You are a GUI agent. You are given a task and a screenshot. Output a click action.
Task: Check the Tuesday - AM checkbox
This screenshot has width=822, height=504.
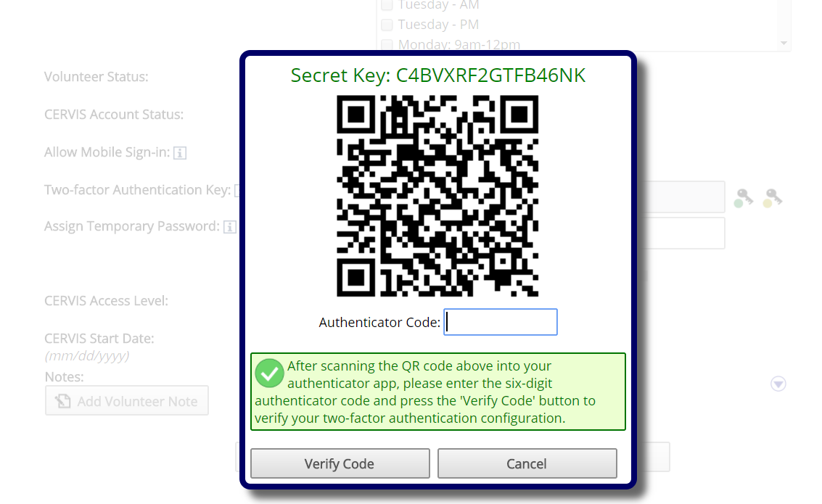pos(387,5)
